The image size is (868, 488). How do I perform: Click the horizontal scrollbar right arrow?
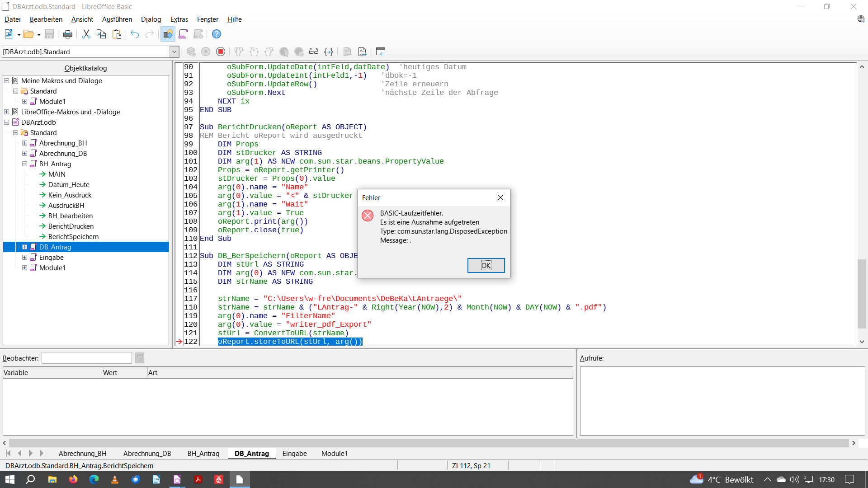tap(854, 443)
